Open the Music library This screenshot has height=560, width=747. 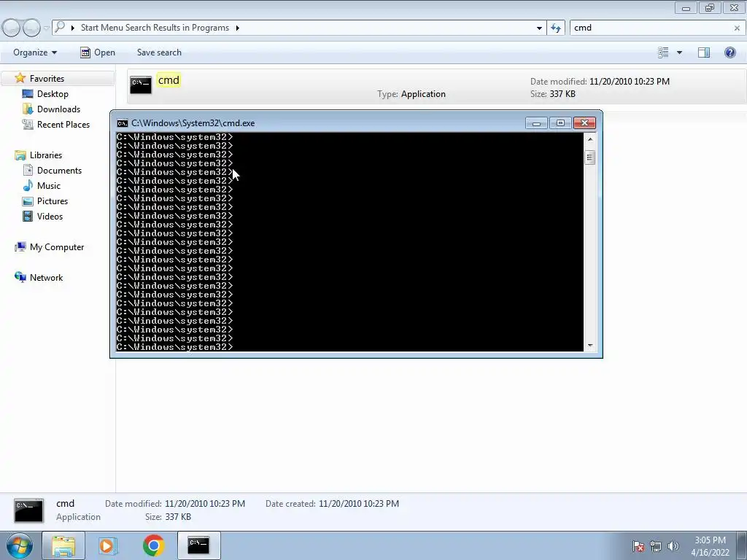coord(49,186)
